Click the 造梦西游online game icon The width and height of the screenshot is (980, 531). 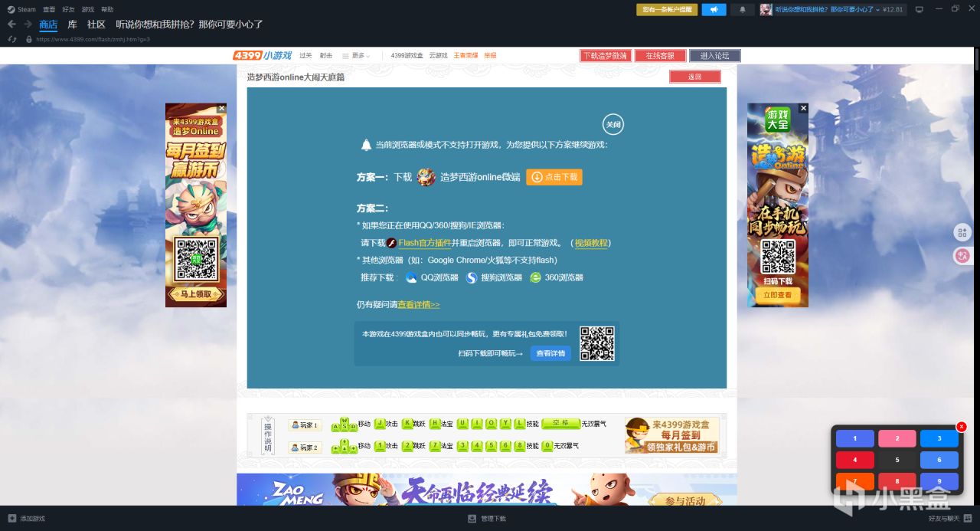(426, 177)
